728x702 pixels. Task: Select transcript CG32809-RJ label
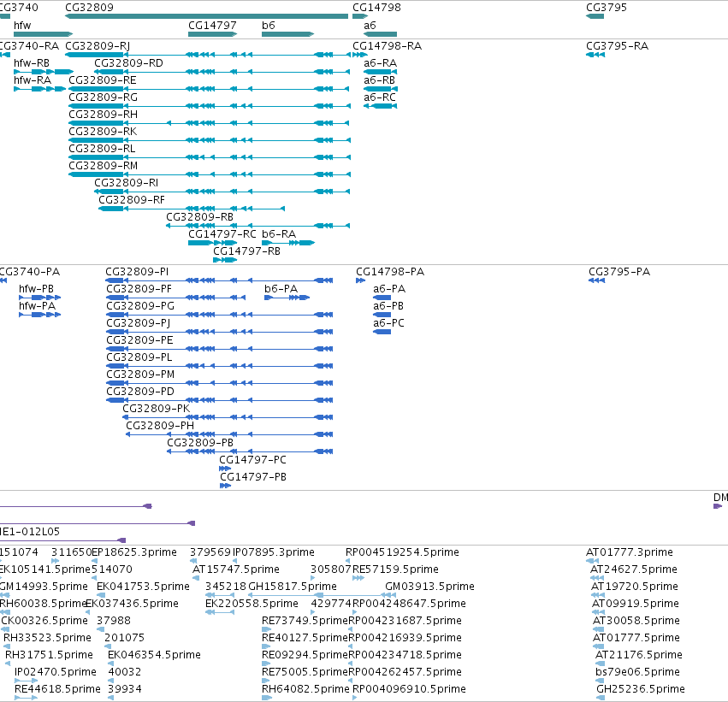98,46
